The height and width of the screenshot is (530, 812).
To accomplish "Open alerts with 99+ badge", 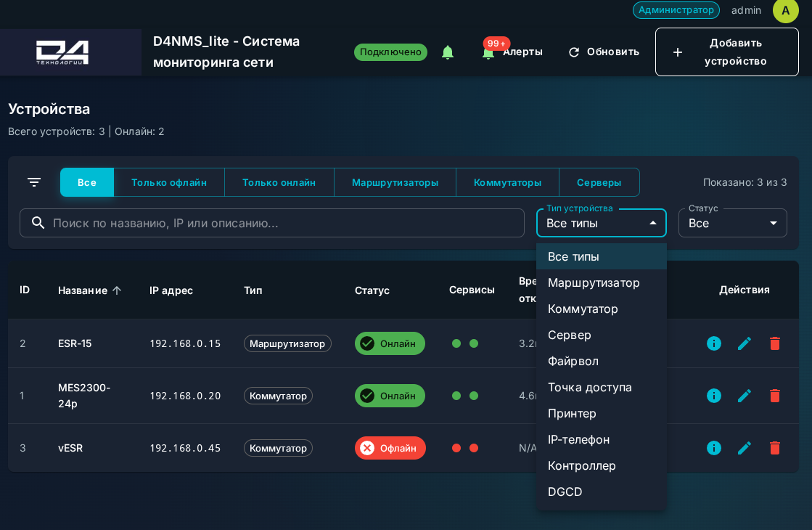I will pos(512,52).
